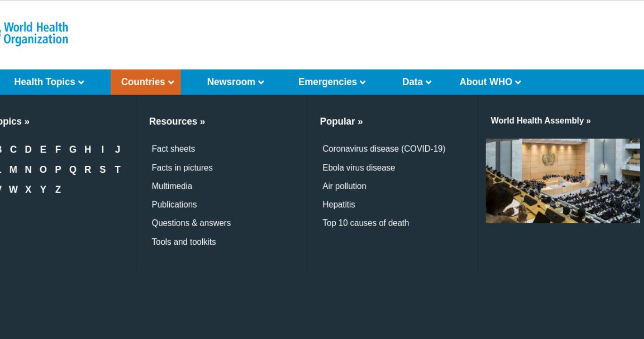Browse topics starting with letter J
This screenshot has width=644, height=339.
point(117,150)
